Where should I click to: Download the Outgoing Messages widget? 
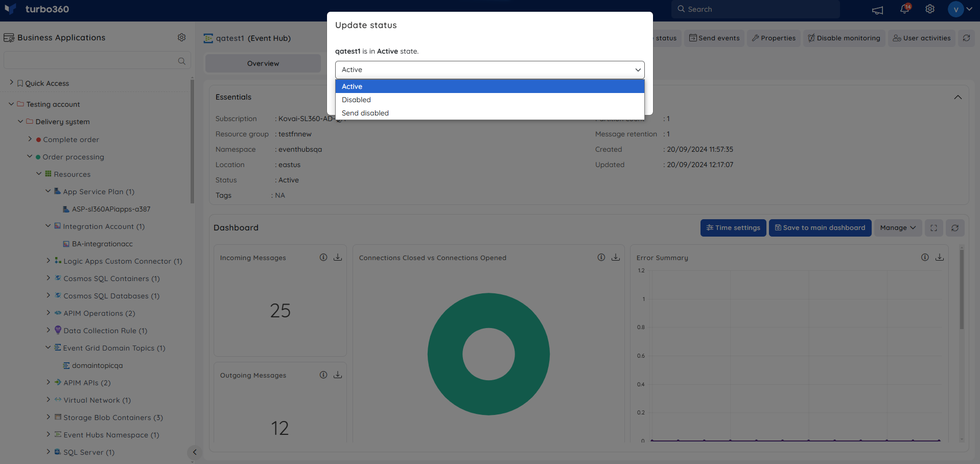(338, 375)
